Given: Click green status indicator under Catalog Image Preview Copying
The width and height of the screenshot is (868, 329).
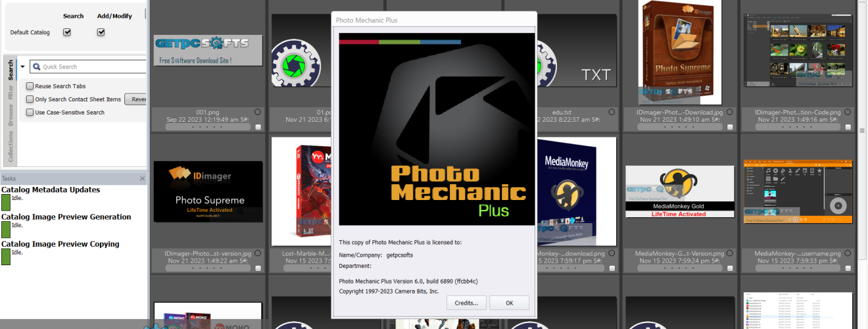Looking at the screenshot, I should point(6,257).
